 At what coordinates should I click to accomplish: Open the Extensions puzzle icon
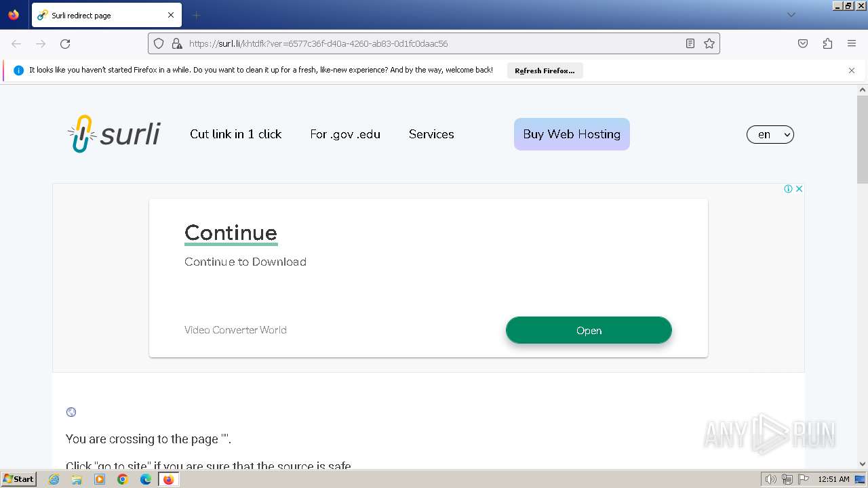[x=827, y=43]
